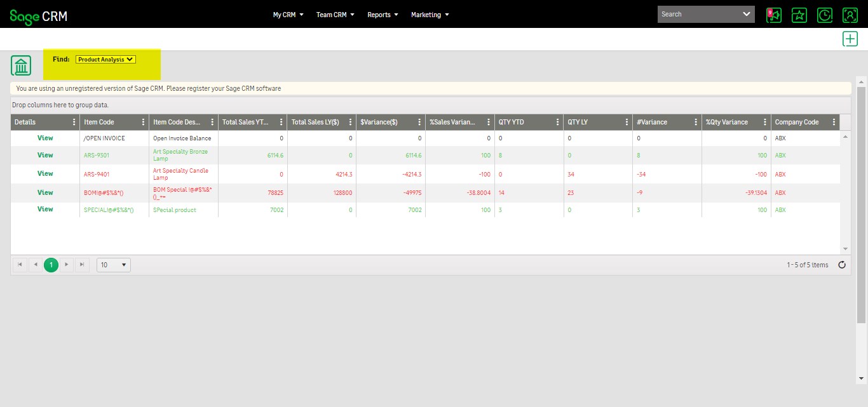This screenshot has width=868, height=407.
Task: Expand the items-per-page dropdown
Action: coord(114,265)
